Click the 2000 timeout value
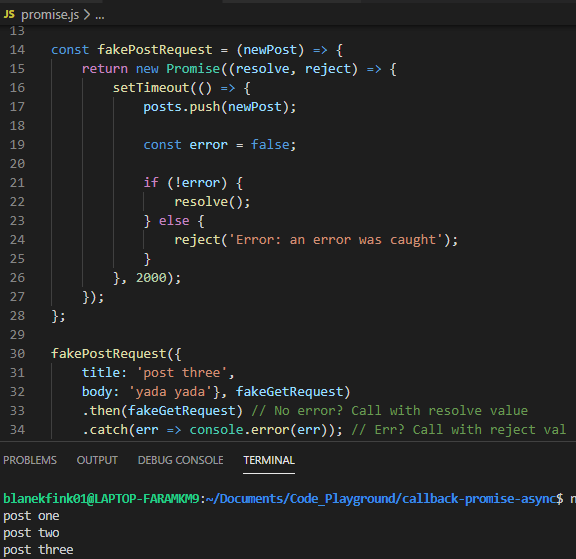This screenshot has width=576, height=559. tap(151, 278)
